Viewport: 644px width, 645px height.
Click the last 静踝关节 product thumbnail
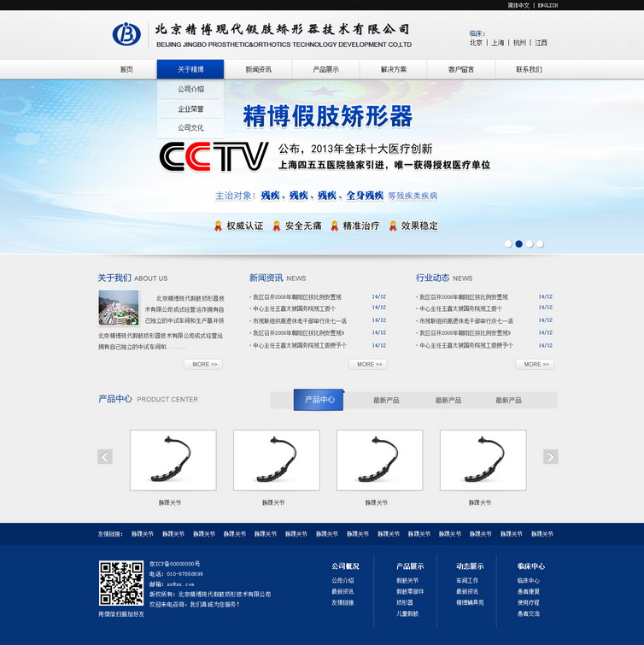tap(483, 460)
